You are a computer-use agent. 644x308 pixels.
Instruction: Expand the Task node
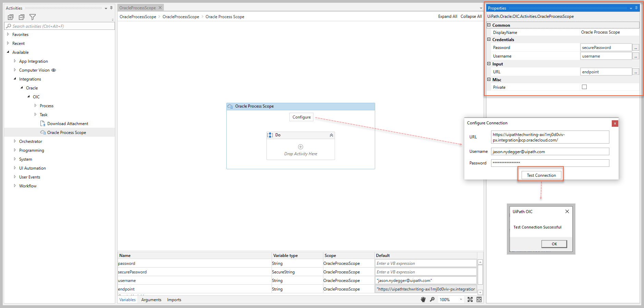coord(35,114)
